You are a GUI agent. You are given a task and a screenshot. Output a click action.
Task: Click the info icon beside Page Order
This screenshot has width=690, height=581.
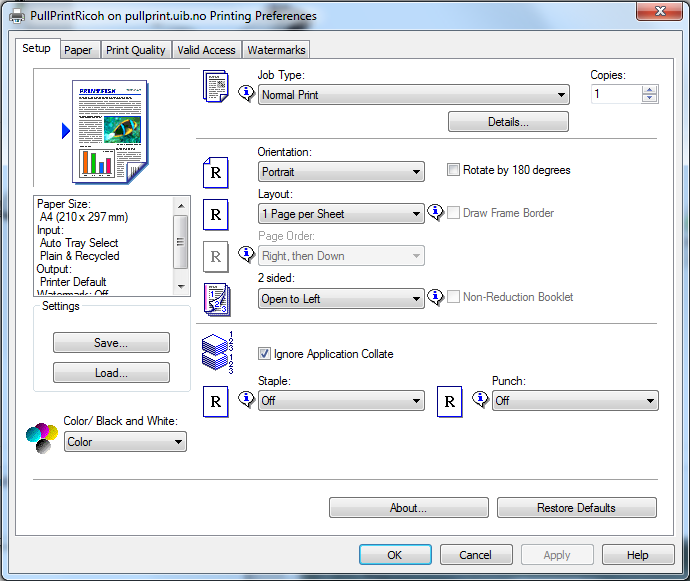(x=247, y=254)
